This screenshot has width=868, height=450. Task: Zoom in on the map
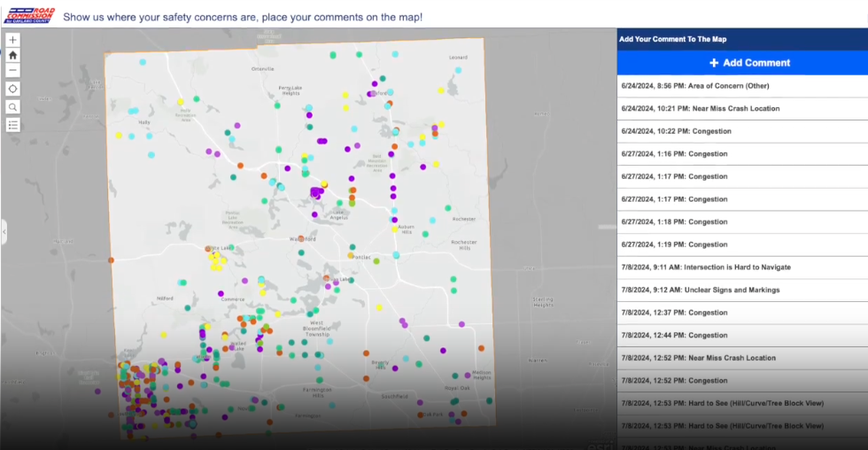12,40
